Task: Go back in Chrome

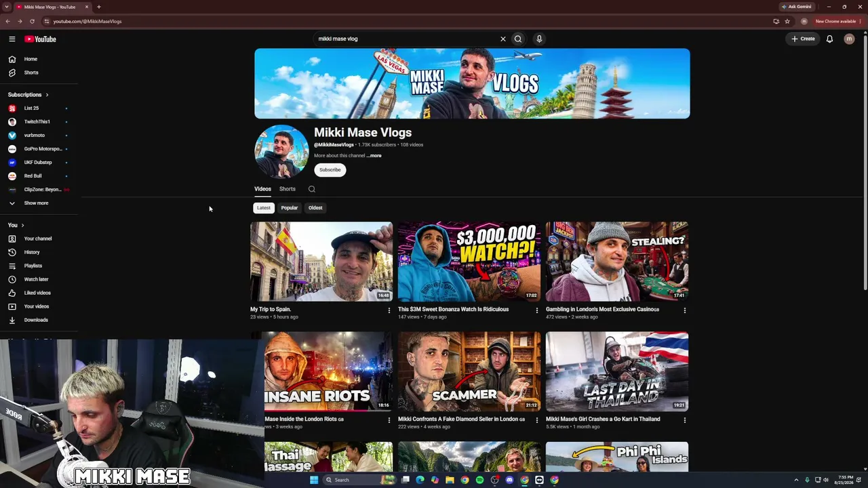Action: [x=7, y=21]
